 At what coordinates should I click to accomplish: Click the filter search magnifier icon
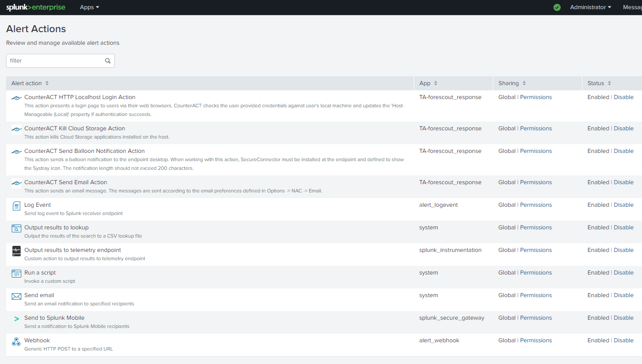coord(108,61)
